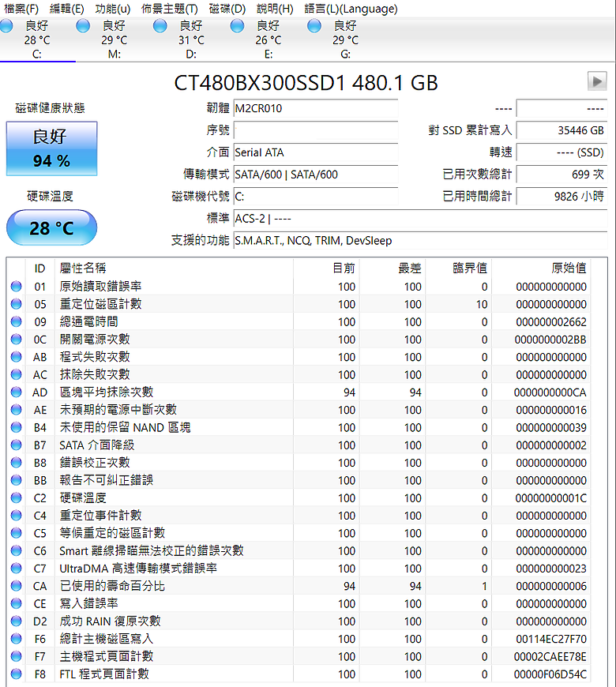
Task: Click the status dot for 抹除失敗次數 row
Action: (x=17, y=374)
